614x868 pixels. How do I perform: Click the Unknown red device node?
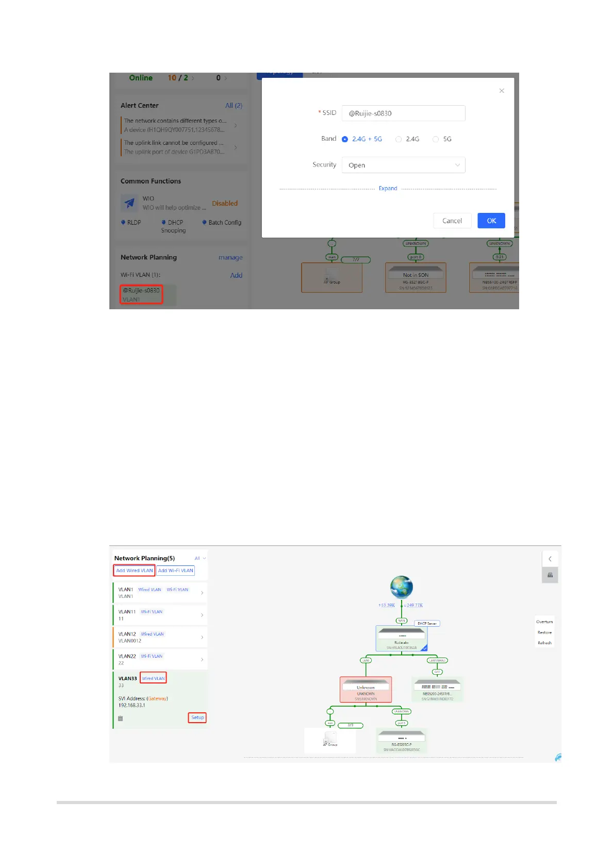click(366, 690)
